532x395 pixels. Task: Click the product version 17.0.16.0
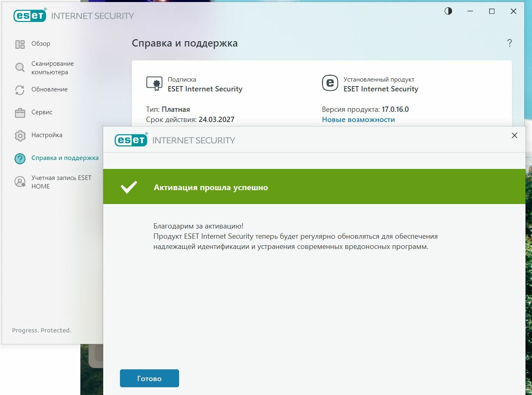(x=395, y=109)
